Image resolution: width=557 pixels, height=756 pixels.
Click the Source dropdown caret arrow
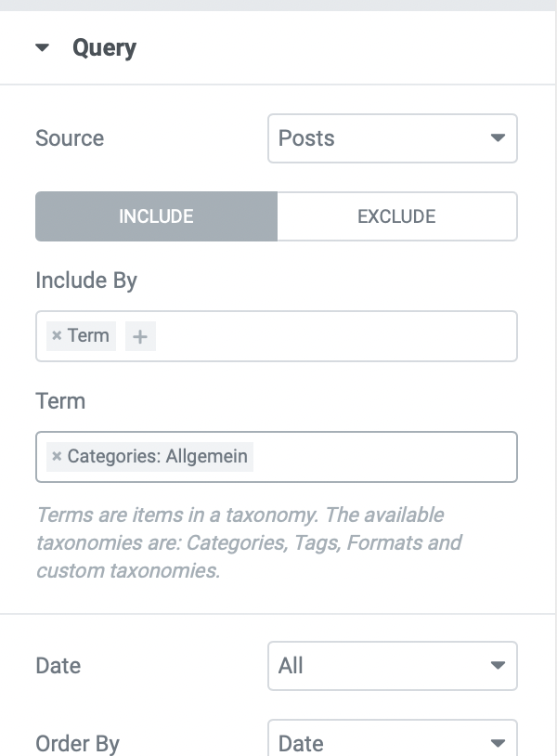498,138
